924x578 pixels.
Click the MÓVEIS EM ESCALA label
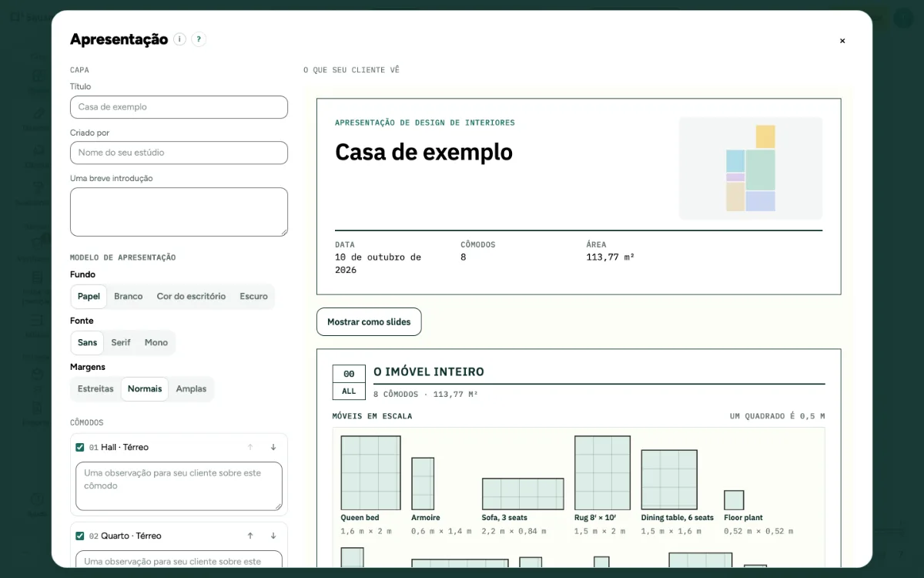(372, 416)
